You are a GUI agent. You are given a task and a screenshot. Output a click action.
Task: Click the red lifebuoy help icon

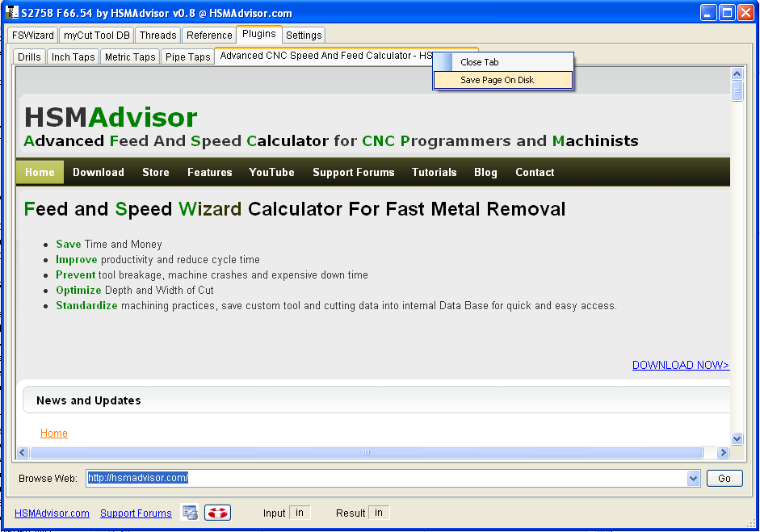[x=217, y=512]
